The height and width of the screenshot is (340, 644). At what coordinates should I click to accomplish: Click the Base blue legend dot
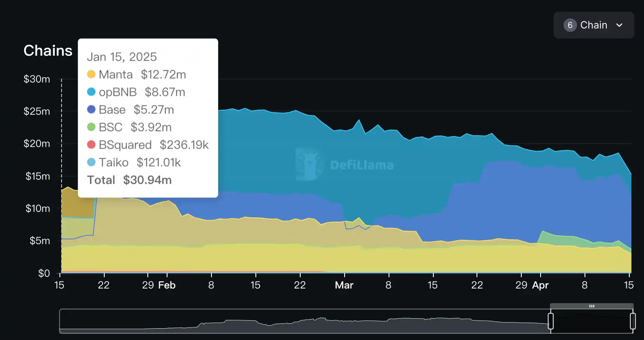click(91, 110)
